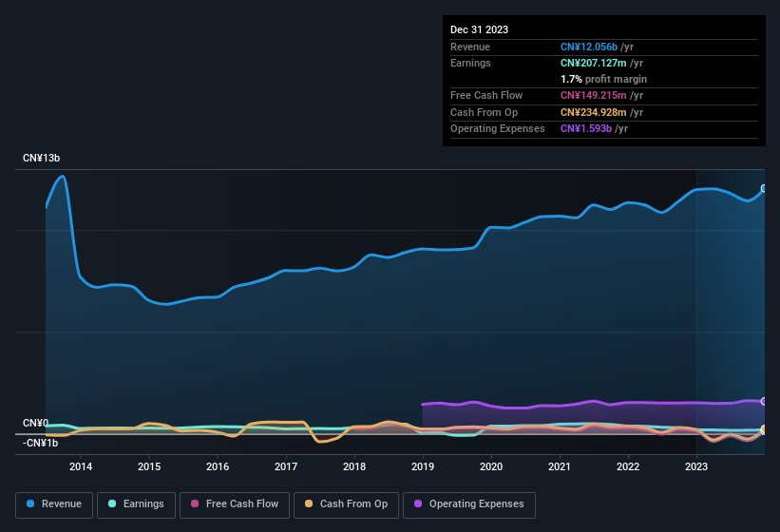Click the Dec 31 2023 tooltip date
Screen dimensions: 780x532
coord(479,29)
